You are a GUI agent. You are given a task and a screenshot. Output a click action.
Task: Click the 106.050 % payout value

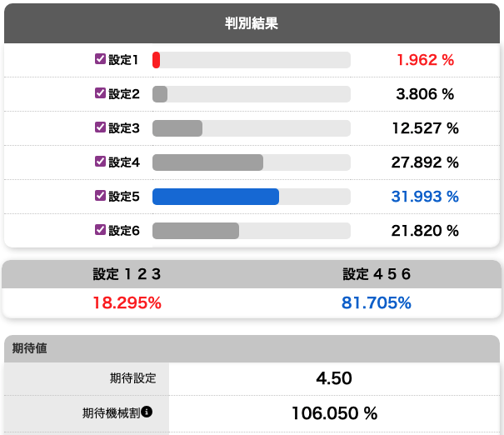(334, 412)
